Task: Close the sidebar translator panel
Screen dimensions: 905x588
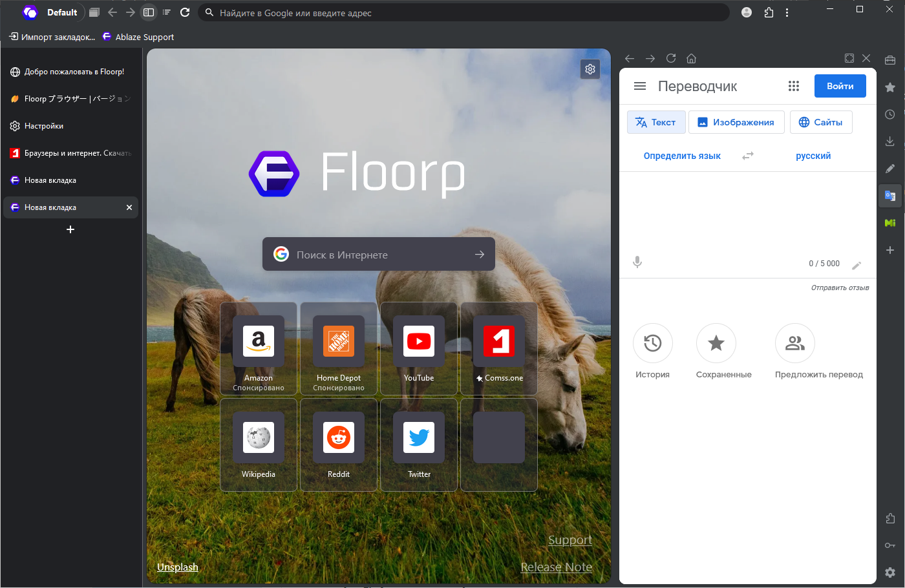Action: [866, 58]
